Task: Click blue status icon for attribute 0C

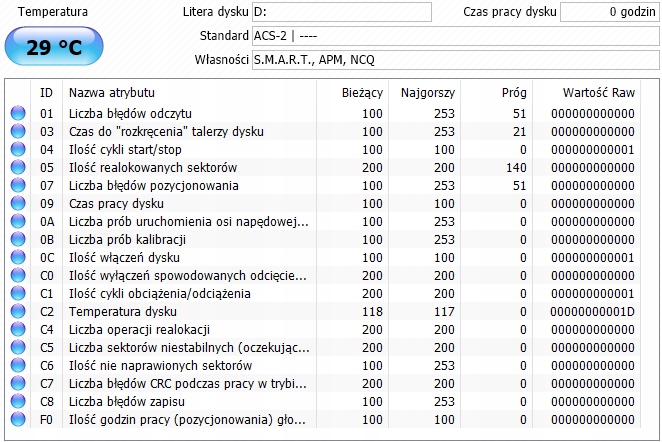Action: [17, 258]
